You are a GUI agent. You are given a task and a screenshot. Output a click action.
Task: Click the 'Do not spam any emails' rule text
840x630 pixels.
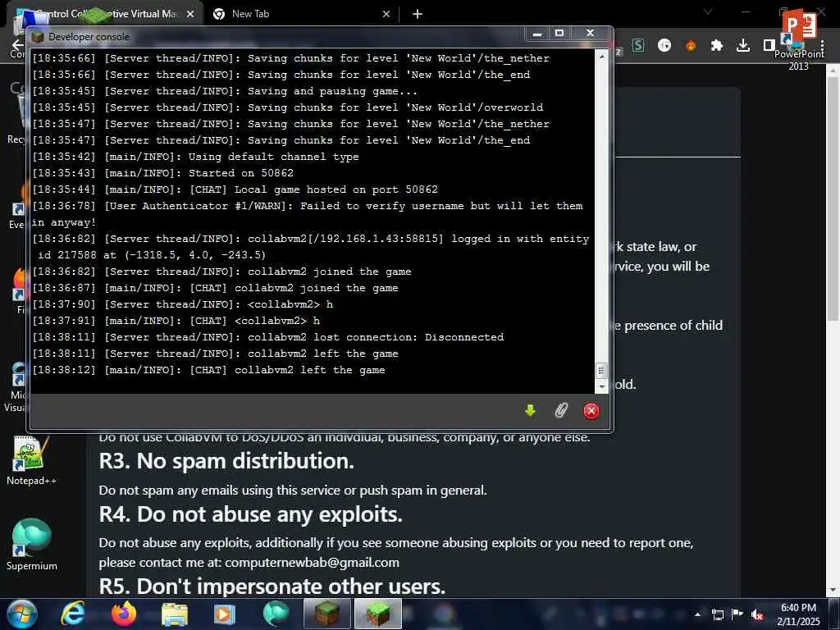293,491
